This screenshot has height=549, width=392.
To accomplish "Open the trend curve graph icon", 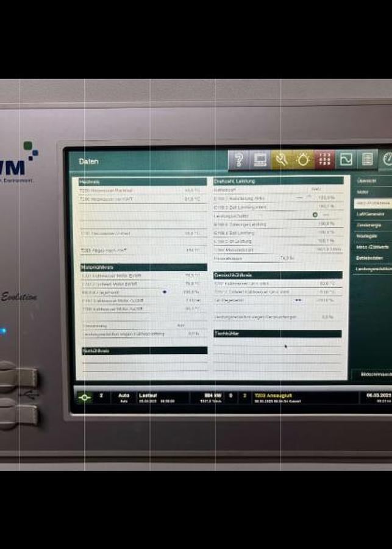I will pos(346,160).
